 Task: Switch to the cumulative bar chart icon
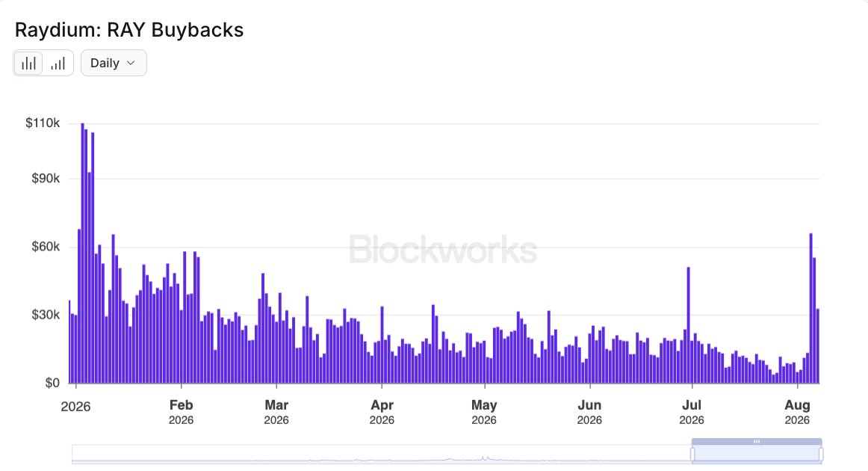pyautogui.click(x=58, y=63)
